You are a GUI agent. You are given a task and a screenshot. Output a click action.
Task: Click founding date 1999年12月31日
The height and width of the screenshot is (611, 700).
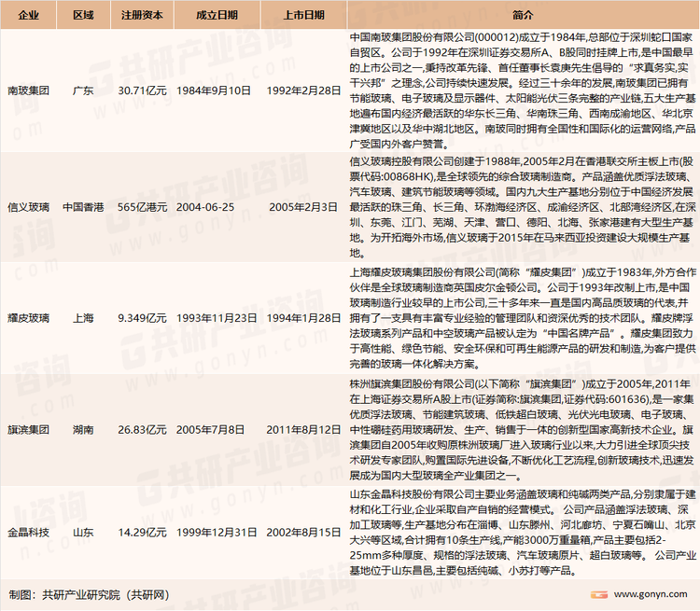click(x=217, y=533)
